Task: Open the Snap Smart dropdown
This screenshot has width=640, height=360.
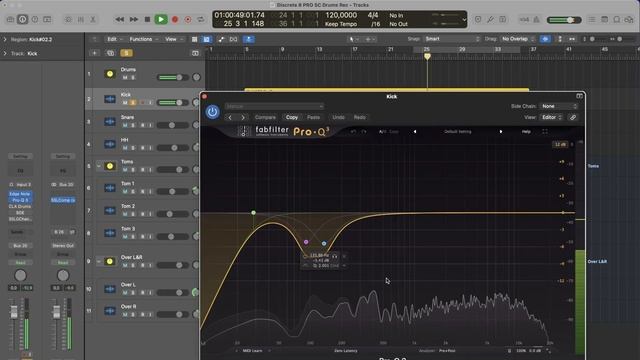Action: [452, 39]
